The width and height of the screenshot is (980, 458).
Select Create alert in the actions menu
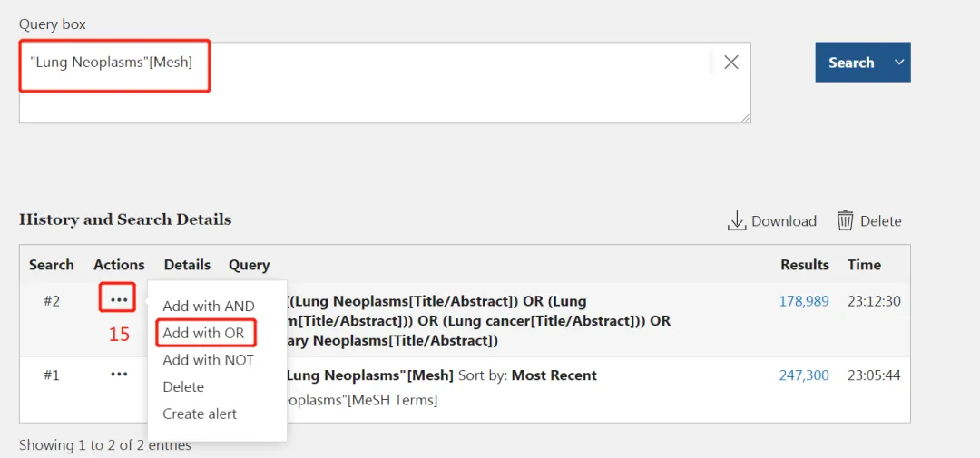click(x=200, y=414)
